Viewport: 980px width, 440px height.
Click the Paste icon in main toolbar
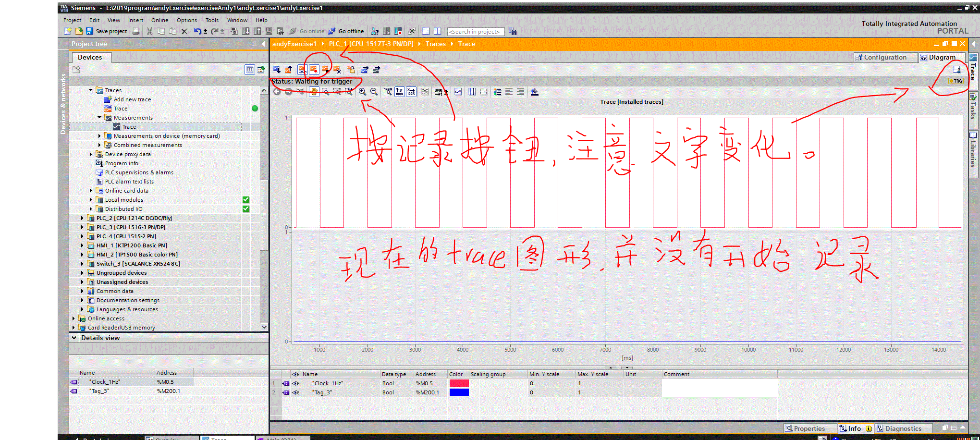[172, 31]
